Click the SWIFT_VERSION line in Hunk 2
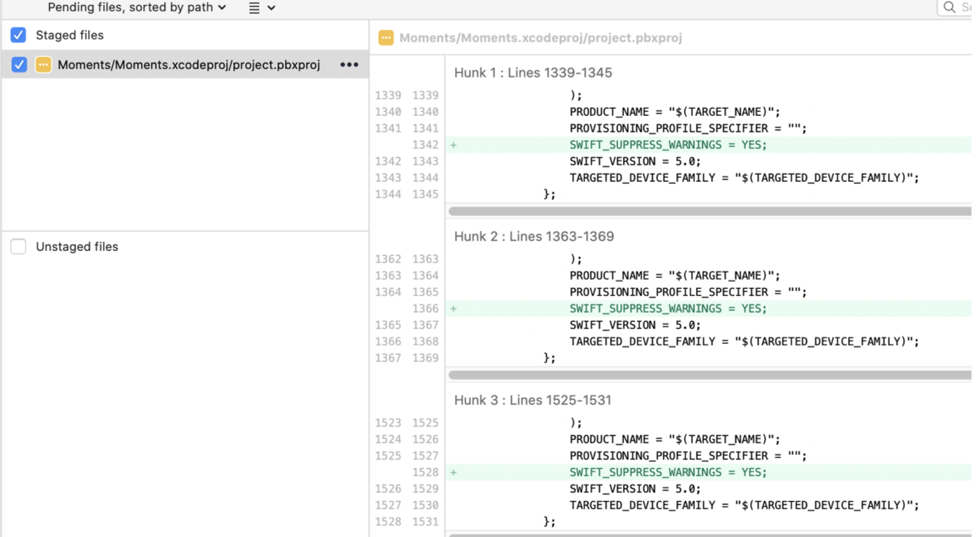980x537 pixels. pyautogui.click(x=635, y=325)
